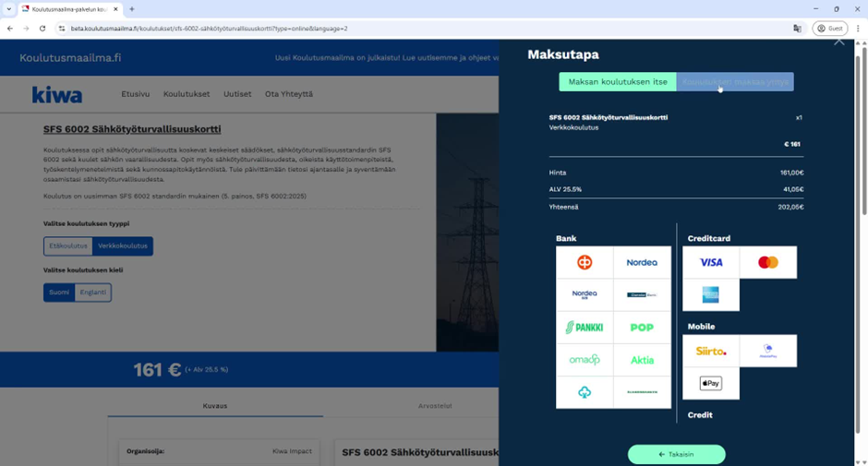
Task: Choose Etäkoulutus training type
Action: click(x=68, y=245)
